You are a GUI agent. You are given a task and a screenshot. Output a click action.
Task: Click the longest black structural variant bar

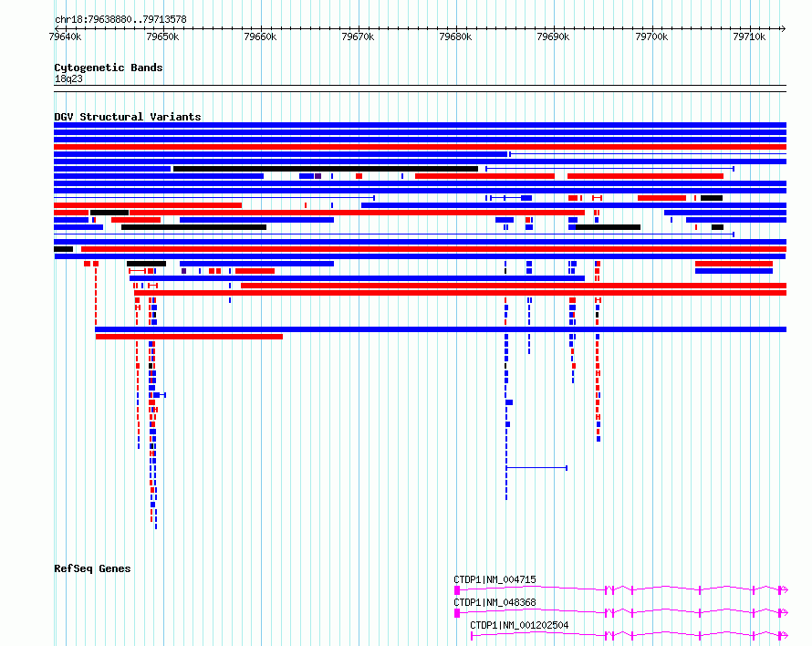[326, 169]
